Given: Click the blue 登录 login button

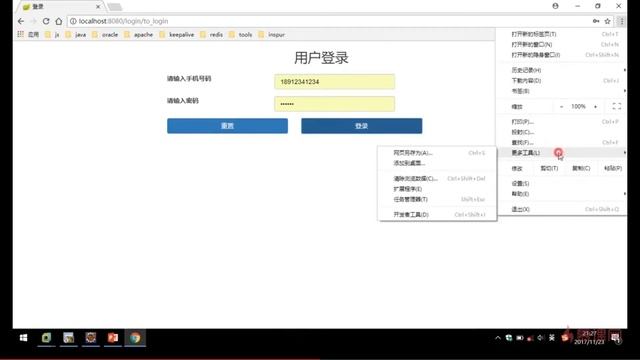Looking at the screenshot, I should pos(362,126).
